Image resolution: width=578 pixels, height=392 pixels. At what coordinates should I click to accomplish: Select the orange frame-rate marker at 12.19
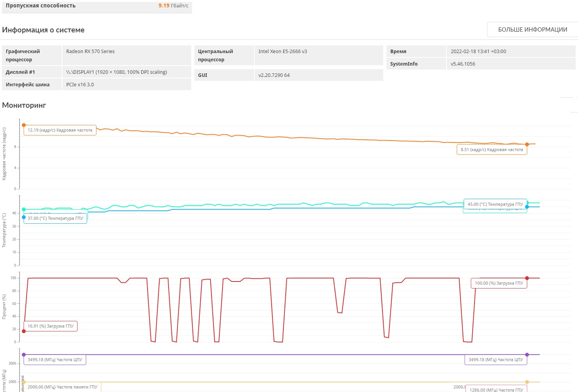24,125
